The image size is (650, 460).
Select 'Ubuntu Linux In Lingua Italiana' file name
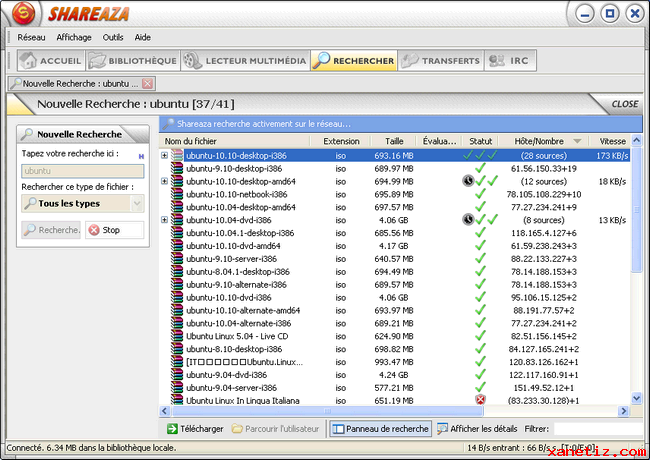click(x=243, y=401)
